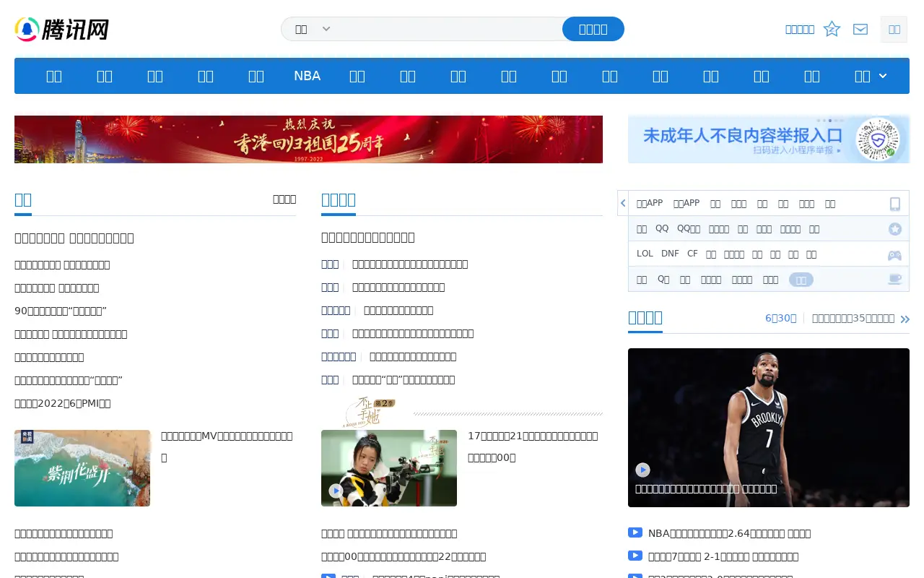
Task: Click the gray login box at top right
Action: 894,29
